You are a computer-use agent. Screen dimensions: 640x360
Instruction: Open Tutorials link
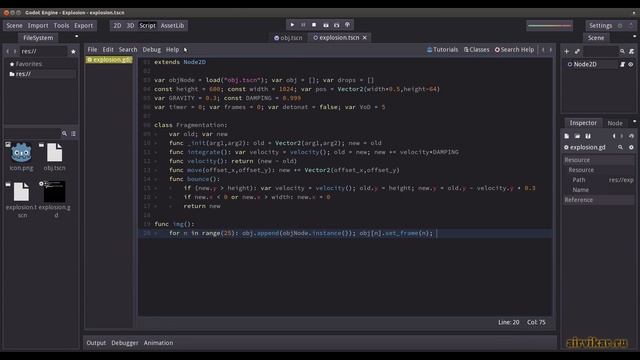click(x=442, y=49)
